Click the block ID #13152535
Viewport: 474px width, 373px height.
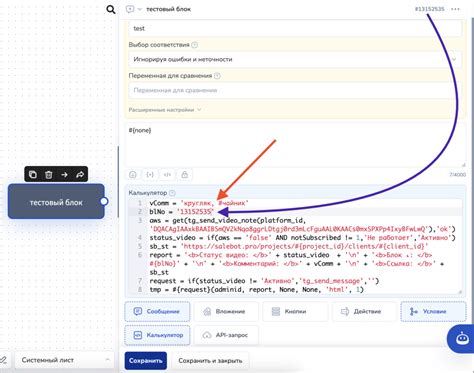[x=429, y=9]
